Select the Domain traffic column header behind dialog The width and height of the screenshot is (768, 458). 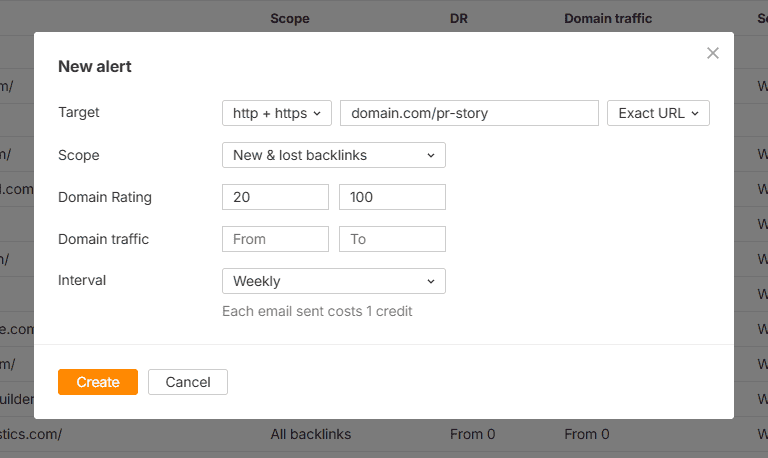[x=608, y=19]
